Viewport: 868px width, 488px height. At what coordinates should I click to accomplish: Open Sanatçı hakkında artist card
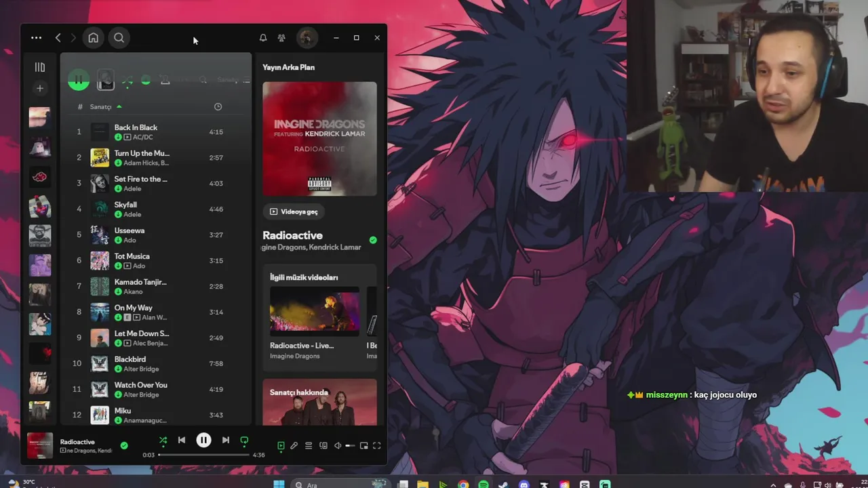pos(319,402)
